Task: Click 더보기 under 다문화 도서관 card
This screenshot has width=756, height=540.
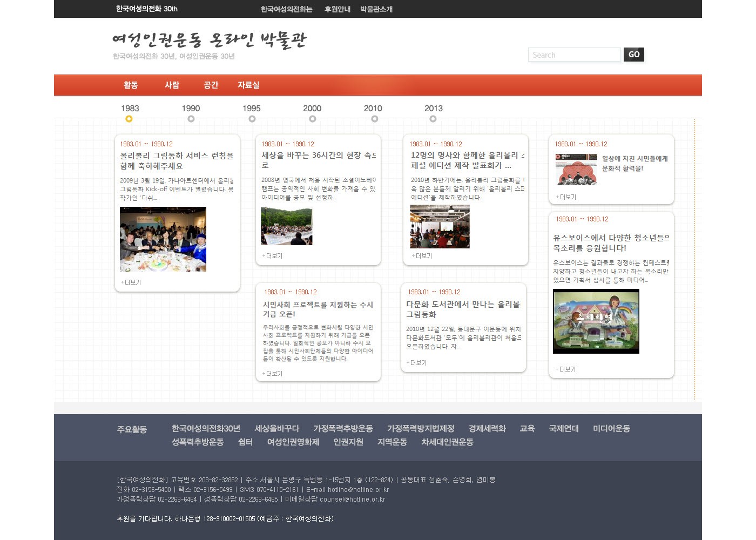Action: [x=417, y=363]
